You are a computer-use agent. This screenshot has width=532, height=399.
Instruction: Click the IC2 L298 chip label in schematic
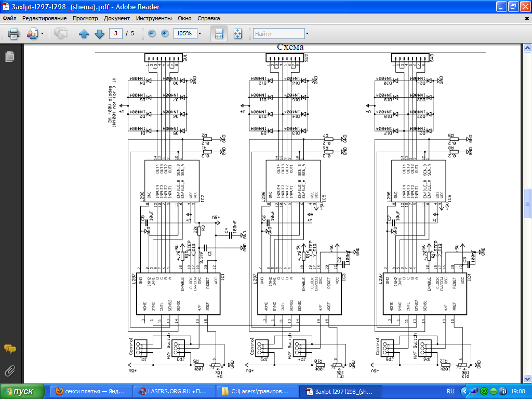(x=203, y=198)
